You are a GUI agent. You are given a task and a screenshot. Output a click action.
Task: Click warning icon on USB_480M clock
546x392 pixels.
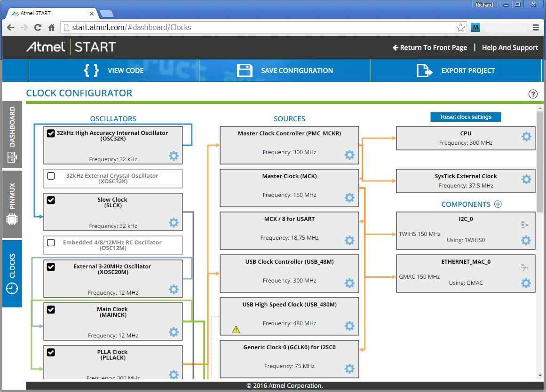click(236, 329)
